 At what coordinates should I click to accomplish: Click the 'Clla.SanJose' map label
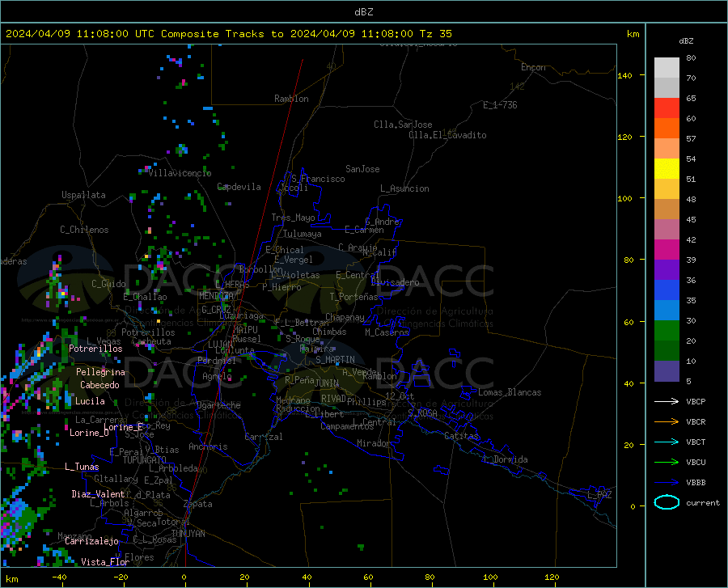[403, 125]
